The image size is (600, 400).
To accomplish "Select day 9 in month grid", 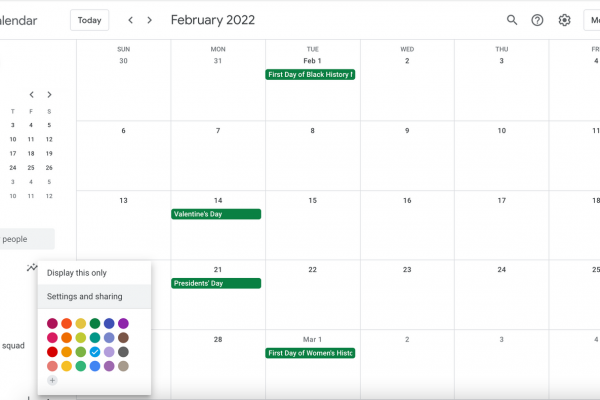I will click(407, 131).
